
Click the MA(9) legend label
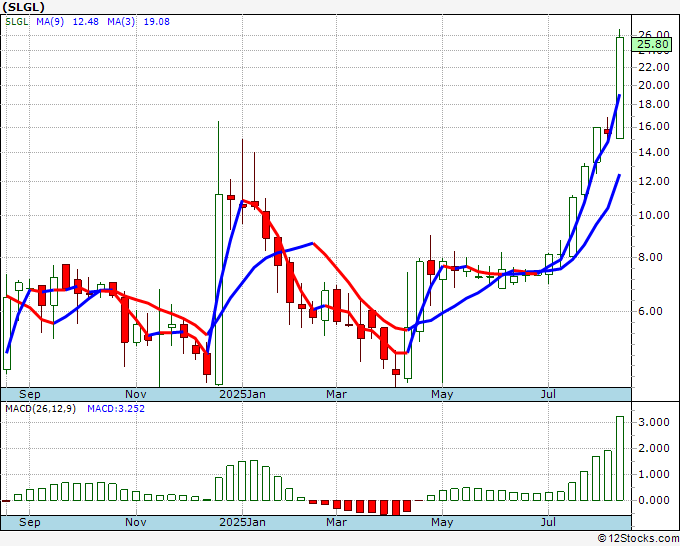[50, 22]
